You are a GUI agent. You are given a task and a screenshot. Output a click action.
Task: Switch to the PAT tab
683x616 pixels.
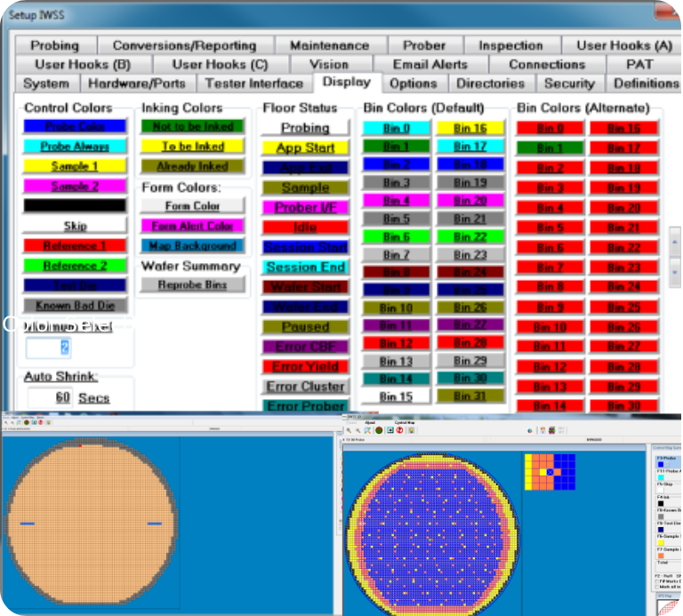pyautogui.click(x=639, y=64)
